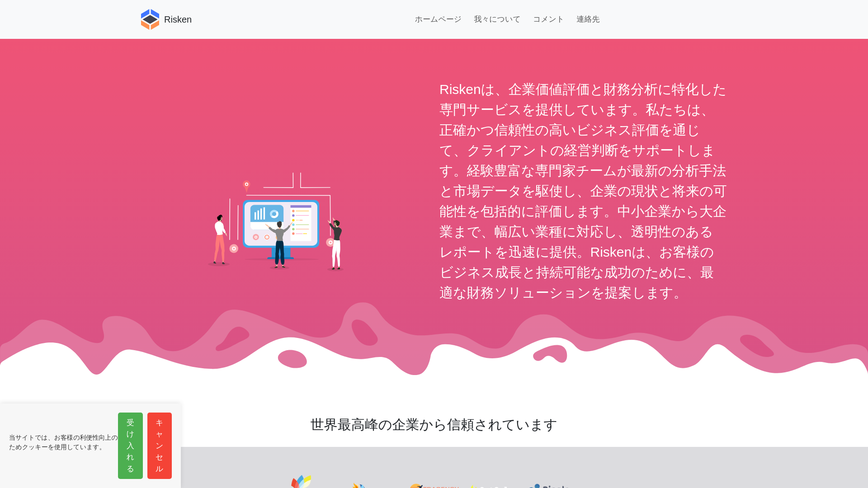Image resolution: width=868 pixels, height=488 pixels.
Task: Click the 世界最高峰の企業から信頼されています heading
Action: tap(434, 425)
